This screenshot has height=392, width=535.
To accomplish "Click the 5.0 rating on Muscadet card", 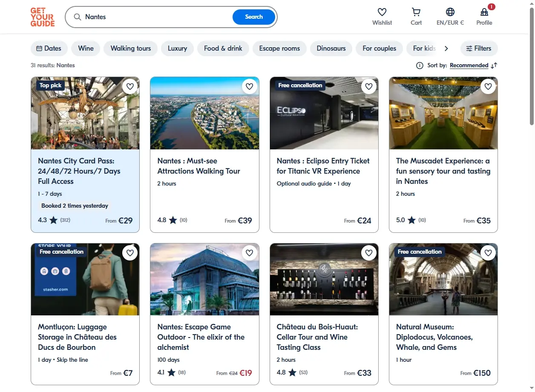I will [406, 220].
